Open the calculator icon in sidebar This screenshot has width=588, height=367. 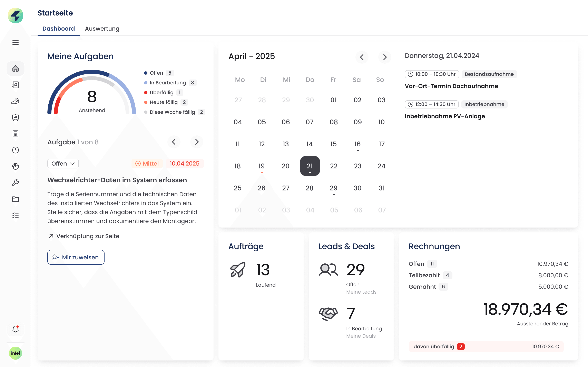15,134
